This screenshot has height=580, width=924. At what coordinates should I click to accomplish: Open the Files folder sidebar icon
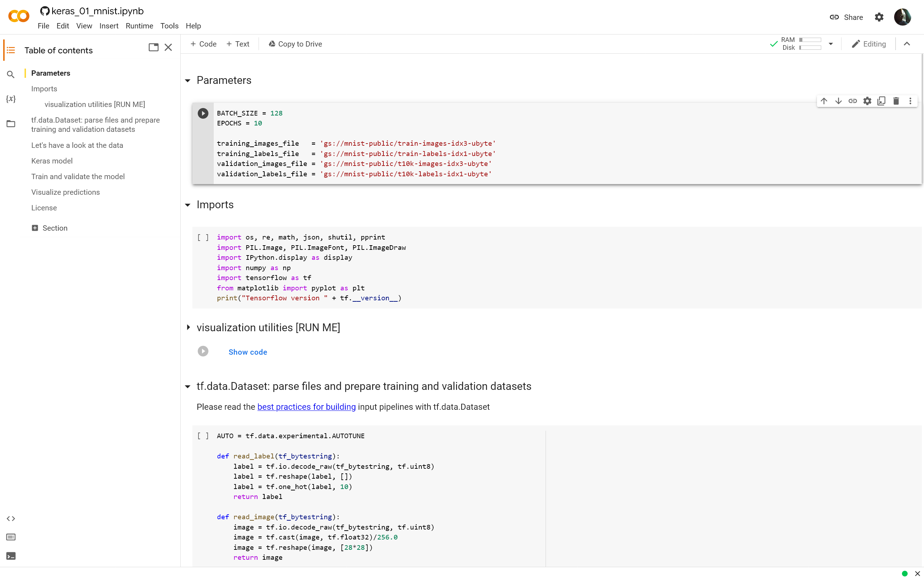pos(11,123)
